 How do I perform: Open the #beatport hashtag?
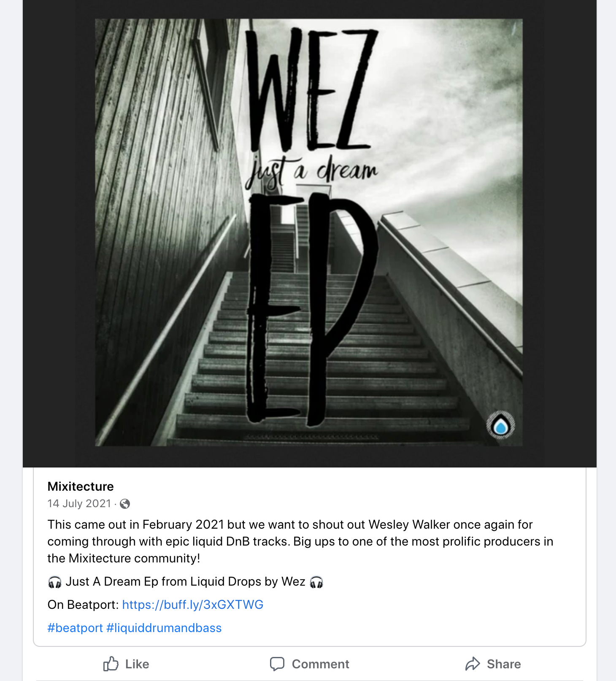[75, 628]
